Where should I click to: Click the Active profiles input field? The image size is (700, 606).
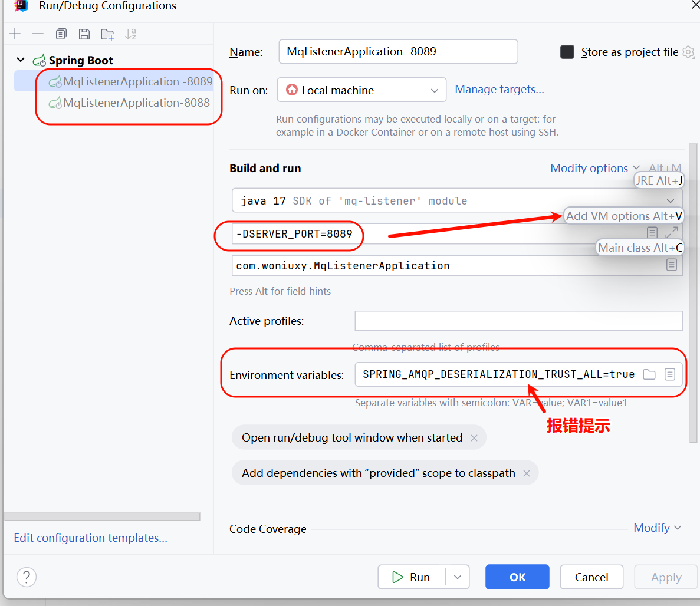click(518, 321)
